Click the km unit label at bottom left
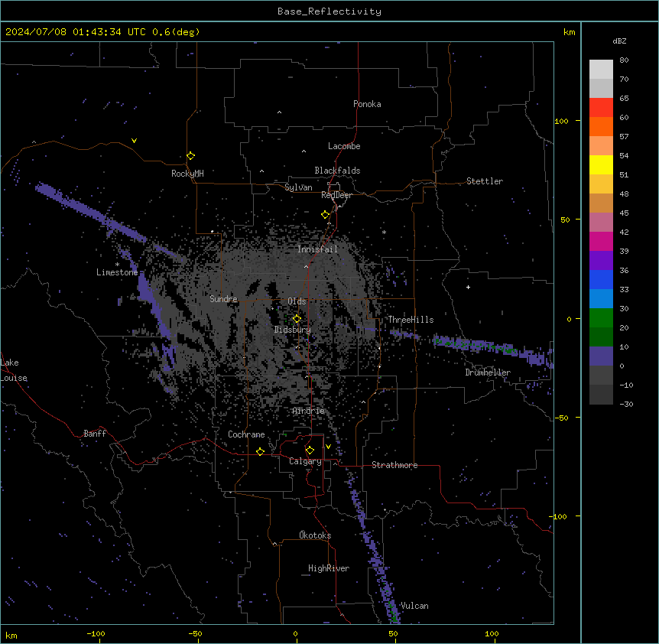The width and height of the screenshot is (659, 644). pos(11,635)
